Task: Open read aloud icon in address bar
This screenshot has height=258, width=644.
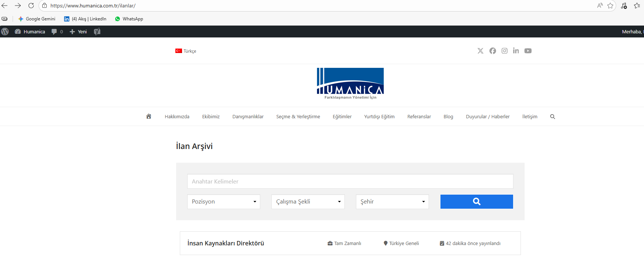Action: [600, 6]
